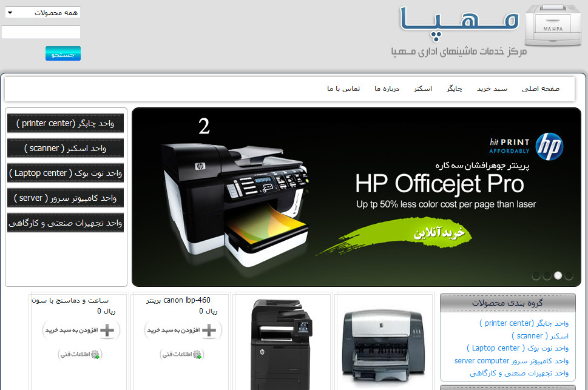
Task: Add canon lbp-460 to cart plus icon
Action: click(209, 331)
